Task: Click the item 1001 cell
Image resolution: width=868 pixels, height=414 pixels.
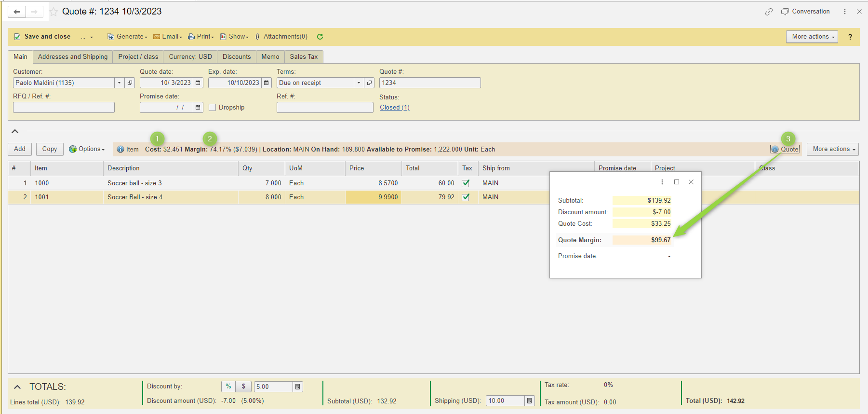Action: point(67,197)
